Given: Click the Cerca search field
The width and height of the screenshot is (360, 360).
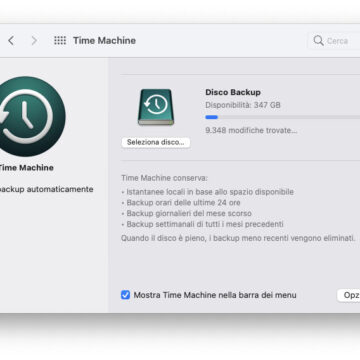Looking at the screenshot, I should pos(334,41).
